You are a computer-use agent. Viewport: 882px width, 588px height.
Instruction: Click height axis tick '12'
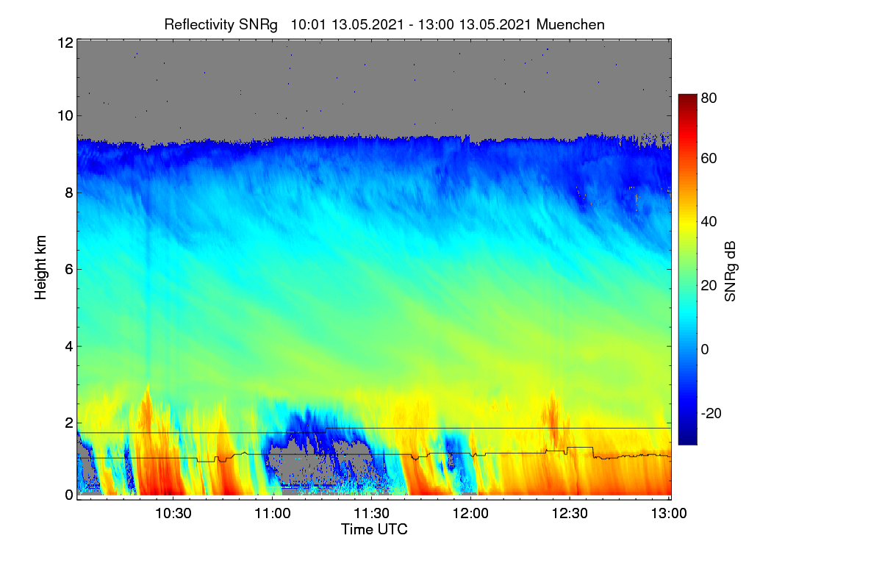(x=65, y=43)
